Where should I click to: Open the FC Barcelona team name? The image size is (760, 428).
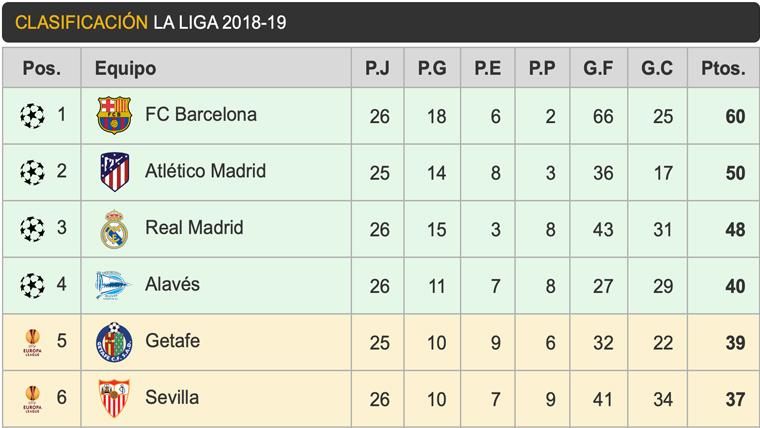(x=200, y=115)
